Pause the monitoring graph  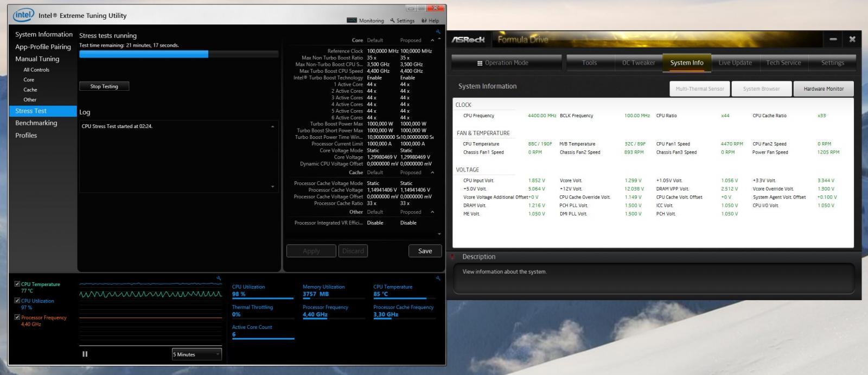click(85, 354)
